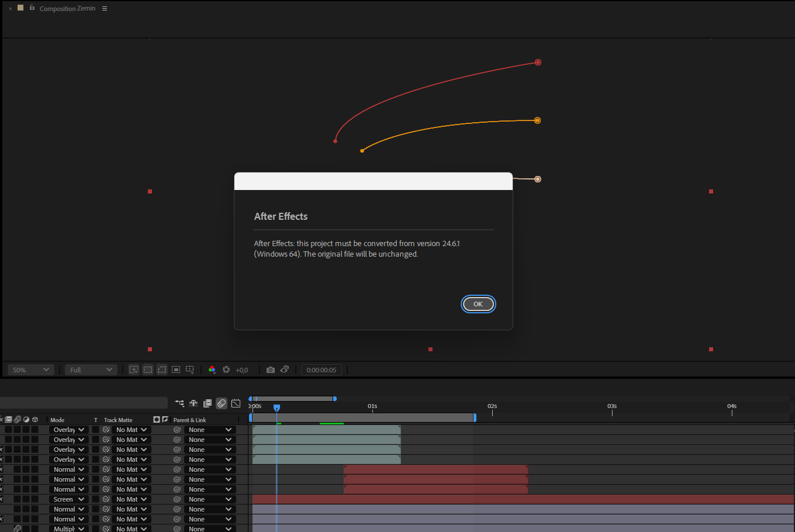The image size is (795, 532).
Task: Click the blue current-time indicator
Action: (x=277, y=407)
